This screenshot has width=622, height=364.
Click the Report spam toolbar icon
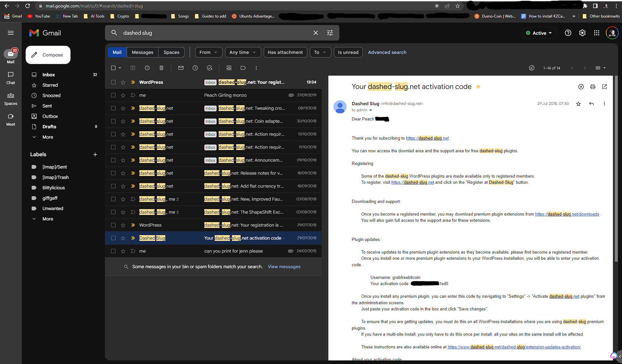[x=147, y=68]
